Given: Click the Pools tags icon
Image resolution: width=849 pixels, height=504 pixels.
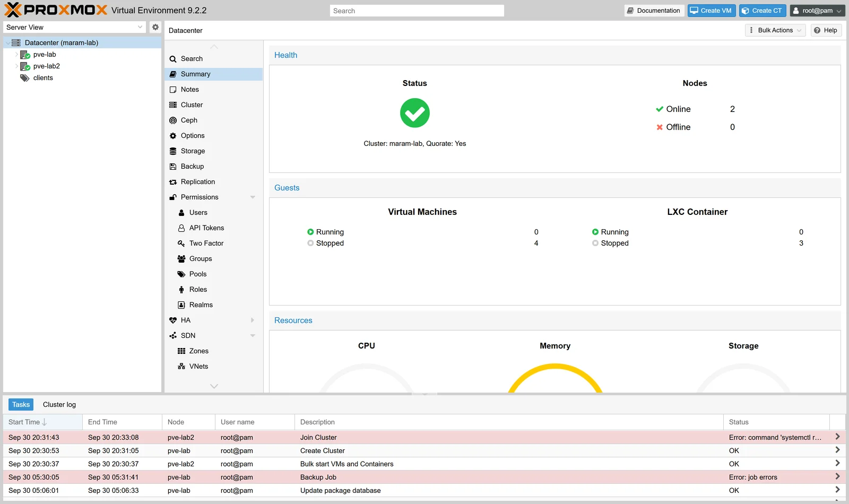Looking at the screenshot, I should [x=181, y=274].
